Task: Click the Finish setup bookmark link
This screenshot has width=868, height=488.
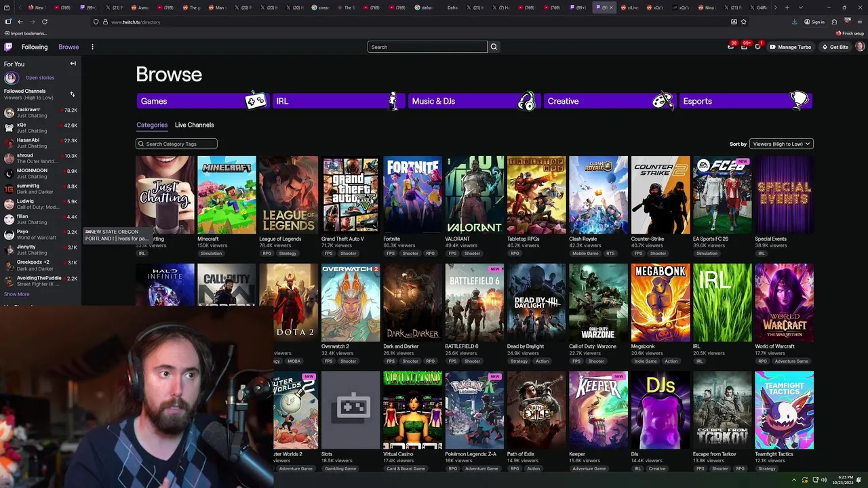Action: pos(850,33)
